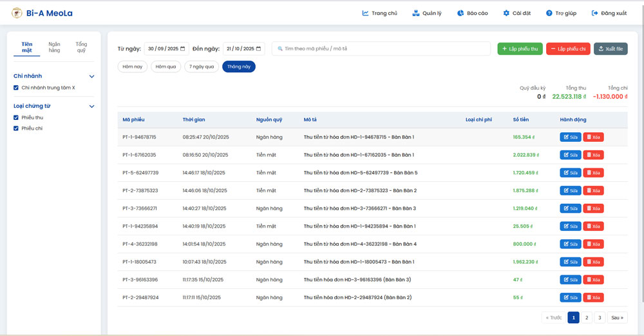Click the green Lập phiếu thu button
This screenshot has width=644, height=336.
tap(520, 49)
